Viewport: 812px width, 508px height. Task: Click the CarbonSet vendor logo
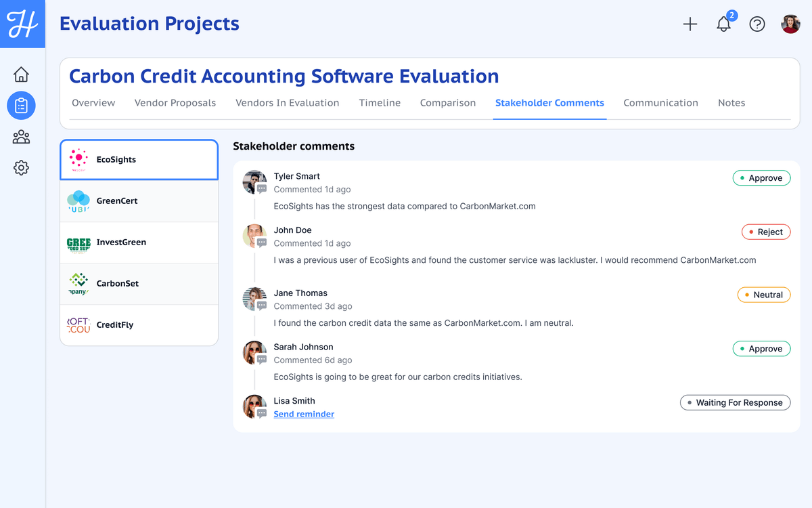tap(78, 283)
